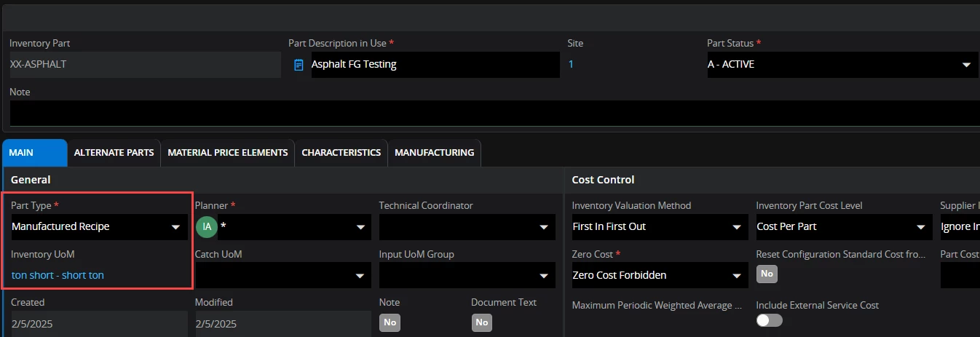Expand the Inventory Part Cost Level dropdown

(x=921, y=227)
